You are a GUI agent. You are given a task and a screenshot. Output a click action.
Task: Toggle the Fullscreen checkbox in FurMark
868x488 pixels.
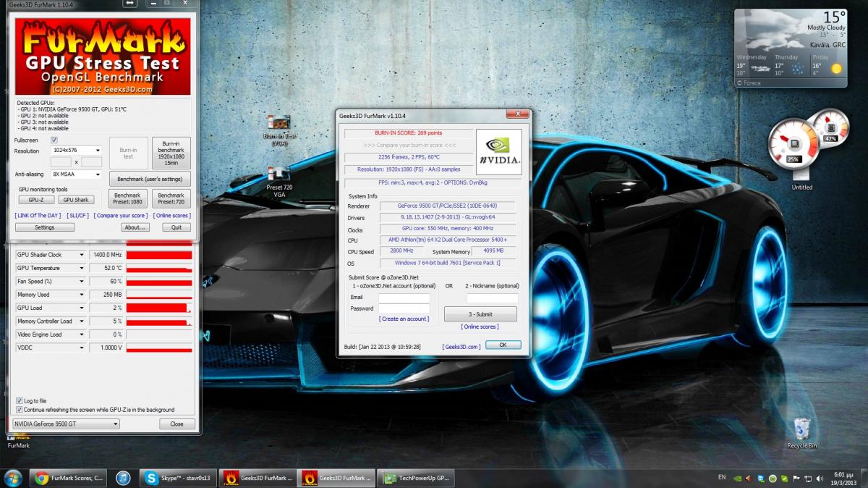(54, 140)
